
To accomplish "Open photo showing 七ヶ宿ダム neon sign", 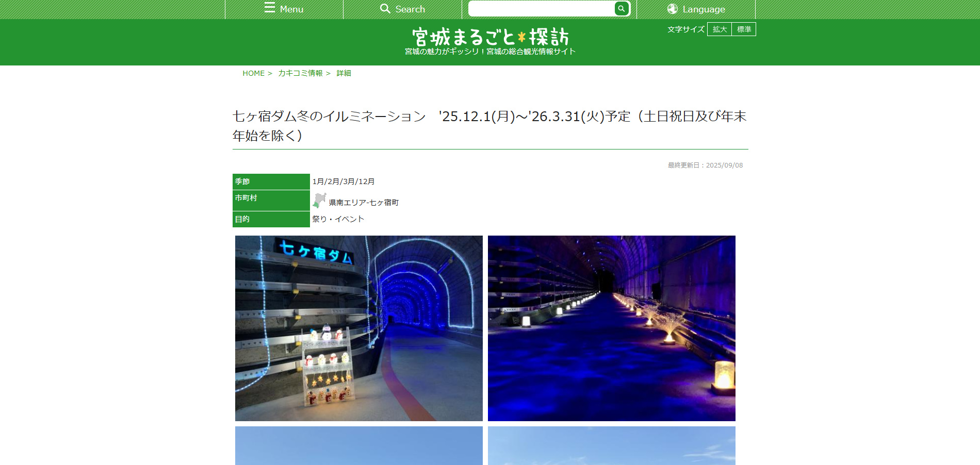I will coord(358,328).
